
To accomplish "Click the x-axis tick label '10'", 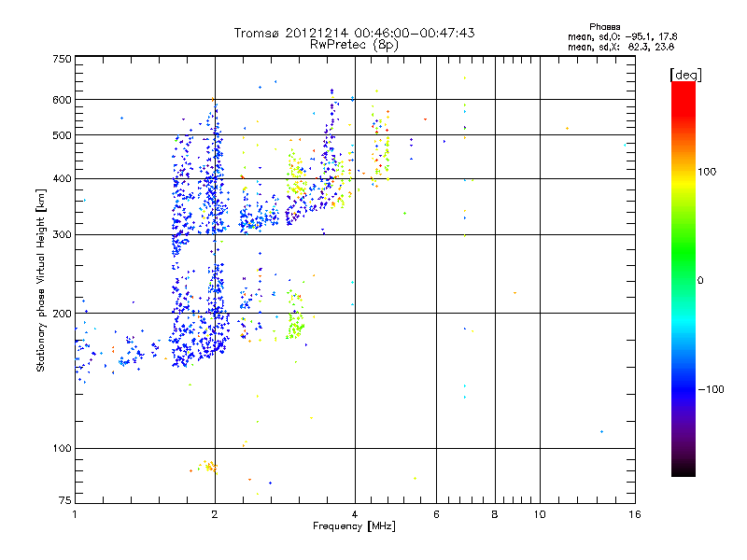I will [540, 514].
